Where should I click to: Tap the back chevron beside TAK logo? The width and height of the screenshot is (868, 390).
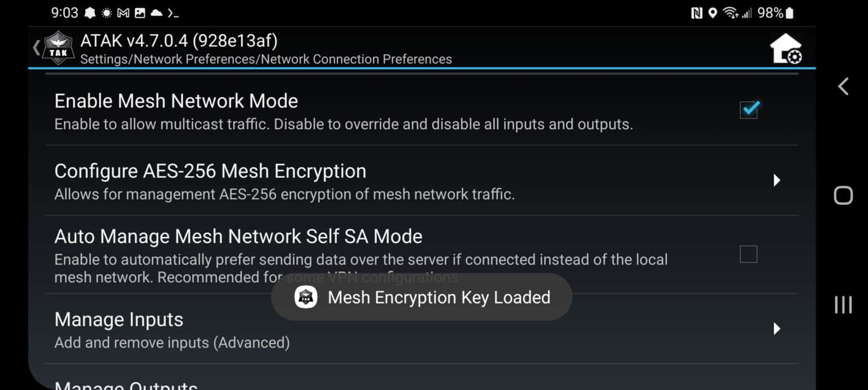pyautogui.click(x=37, y=48)
